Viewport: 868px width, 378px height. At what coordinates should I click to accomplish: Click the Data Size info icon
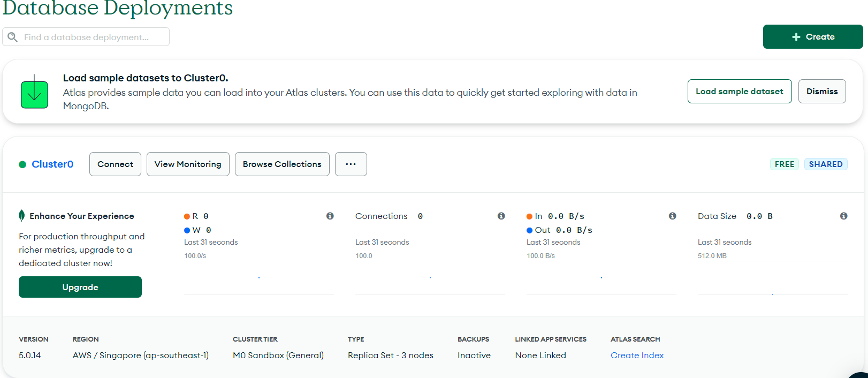point(844,216)
